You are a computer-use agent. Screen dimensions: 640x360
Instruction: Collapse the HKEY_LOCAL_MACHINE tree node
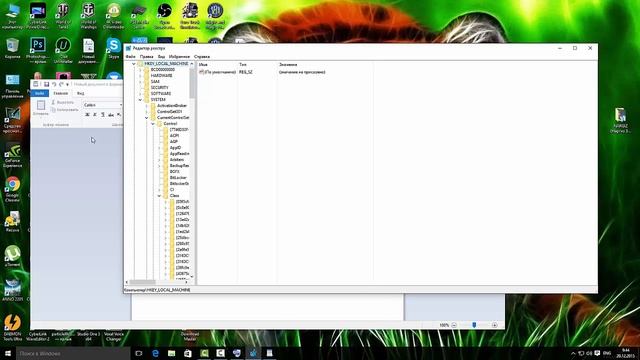[133, 64]
